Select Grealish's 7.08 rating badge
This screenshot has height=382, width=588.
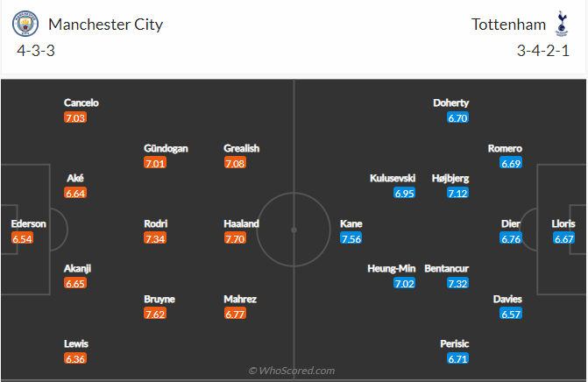pyautogui.click(x=235, y=163)
